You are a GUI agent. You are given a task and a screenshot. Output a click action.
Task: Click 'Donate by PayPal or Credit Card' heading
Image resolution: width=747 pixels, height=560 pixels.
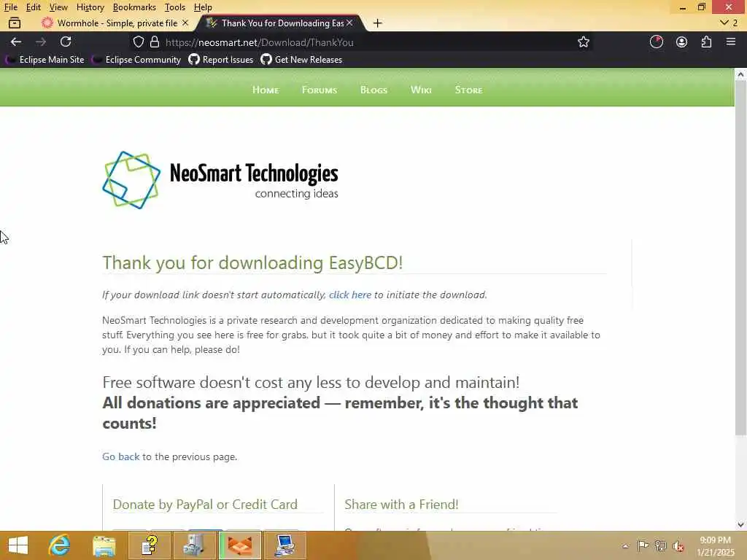pos(205,505)
